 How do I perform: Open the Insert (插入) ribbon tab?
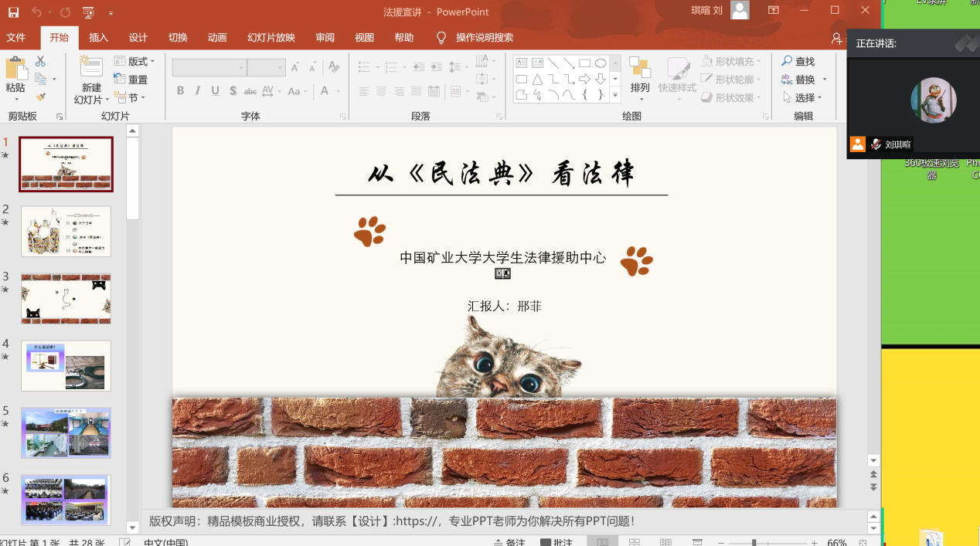click(x=99, y=38)
